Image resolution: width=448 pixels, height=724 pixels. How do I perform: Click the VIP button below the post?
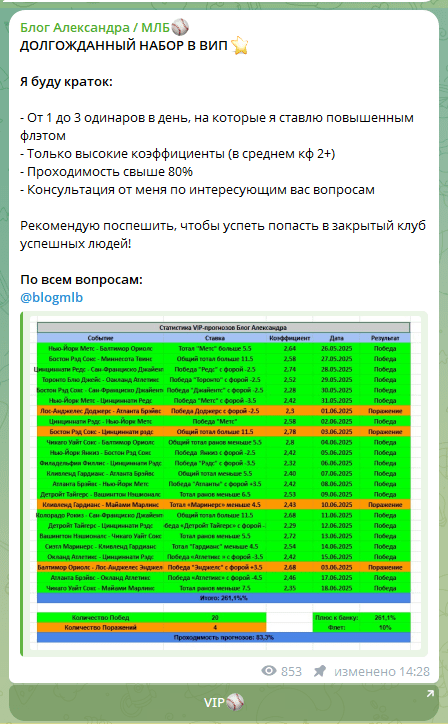click(224, 703)
